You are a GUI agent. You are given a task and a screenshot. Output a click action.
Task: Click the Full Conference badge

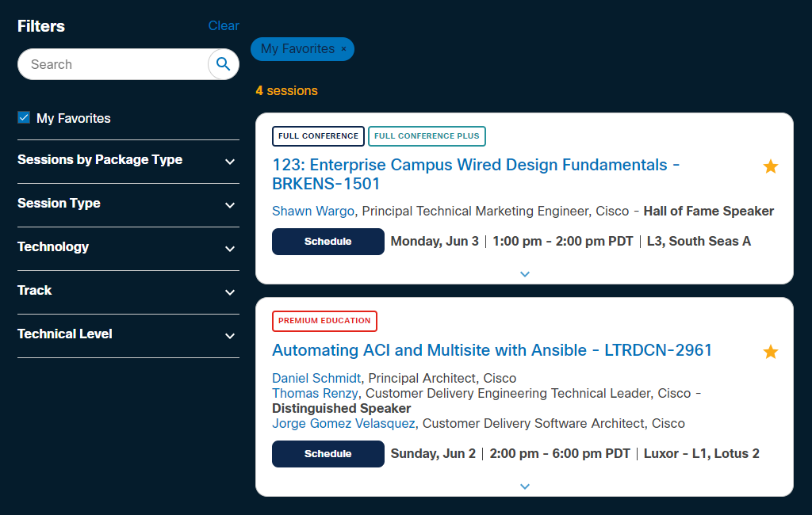coord(318,136)
